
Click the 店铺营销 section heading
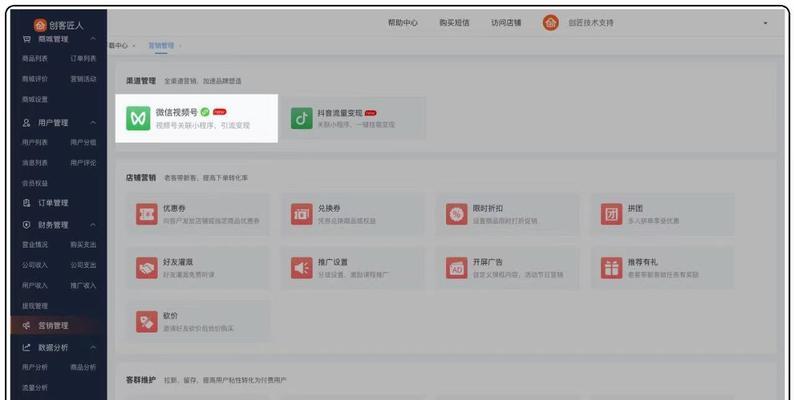[x=141, y=178]
